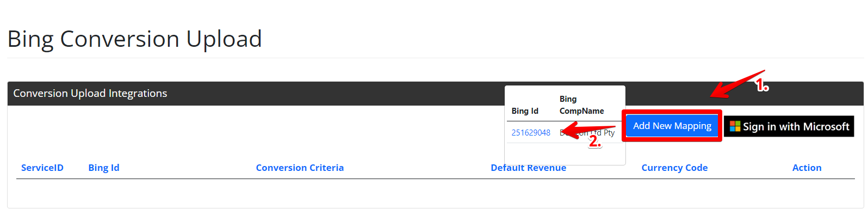
Task: Sign in with Microsoft button
Action: coord(789,126)
